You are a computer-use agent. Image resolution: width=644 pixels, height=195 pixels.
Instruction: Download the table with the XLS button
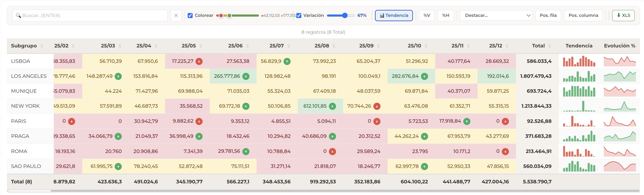[x=623, y=15]
